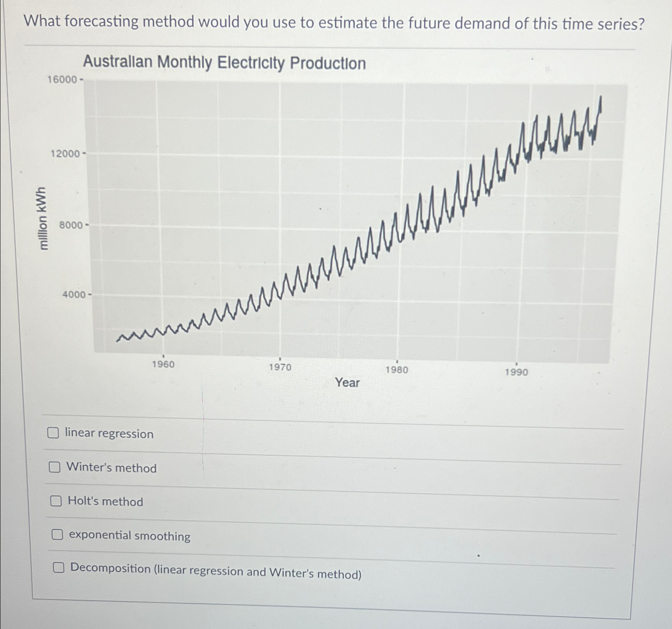Viewport: 672px width, 629px height.
Task: Select the 'Winter's method' answer label
Action: tap(111, 468)
